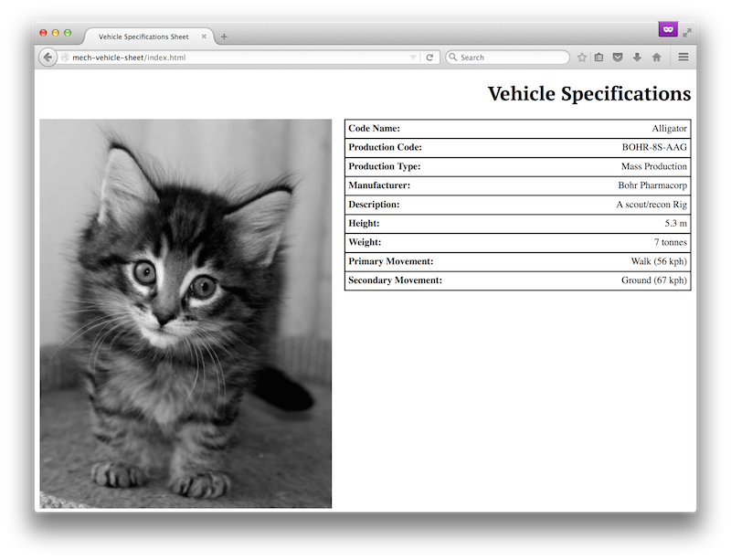Click the Primary Movement: label

(x=391, y=261)
